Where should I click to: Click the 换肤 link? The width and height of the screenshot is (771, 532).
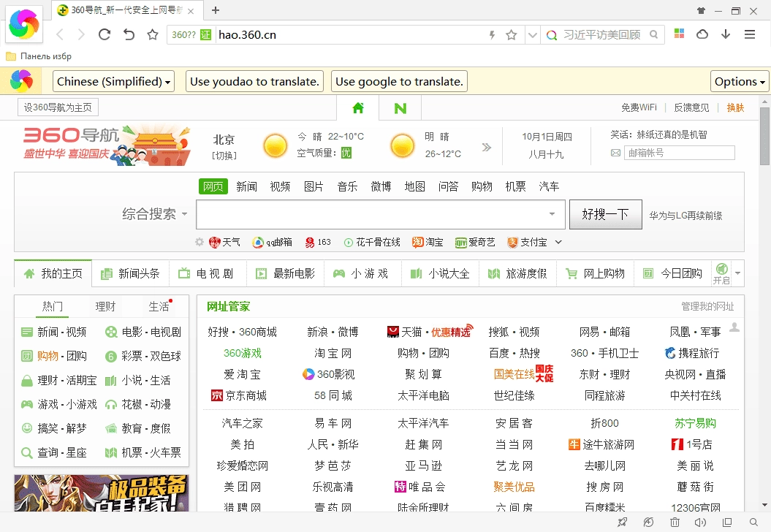(x=735, y=107)
